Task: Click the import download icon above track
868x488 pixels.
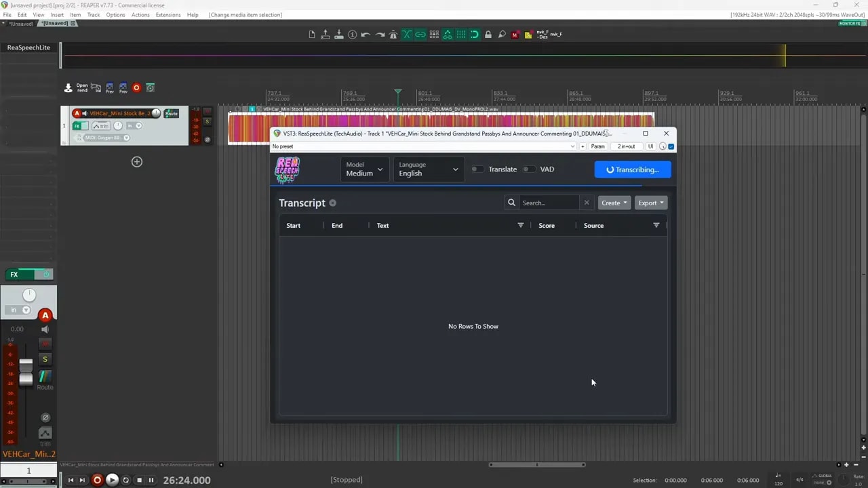Action: (68, 87)
